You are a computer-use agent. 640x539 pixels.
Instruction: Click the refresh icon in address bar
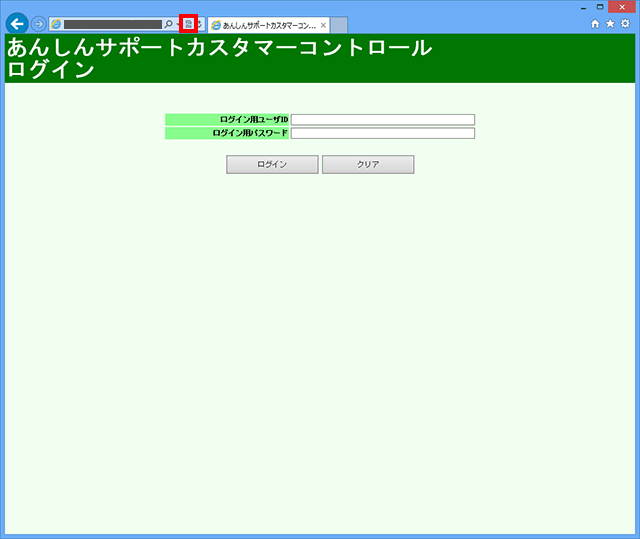pos(200,24)
